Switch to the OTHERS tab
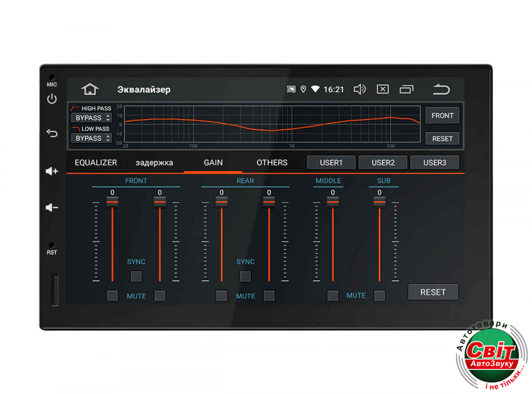Screen dimensions: 532x394 point(272,163)
